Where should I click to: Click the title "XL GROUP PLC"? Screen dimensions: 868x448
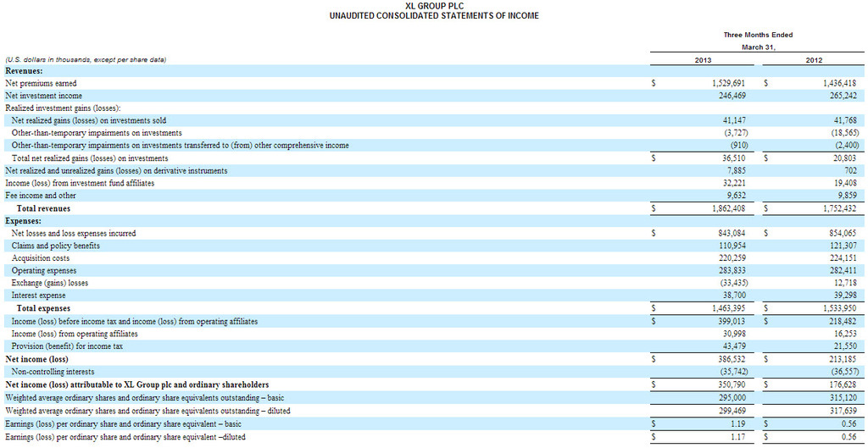coord(433,6)
